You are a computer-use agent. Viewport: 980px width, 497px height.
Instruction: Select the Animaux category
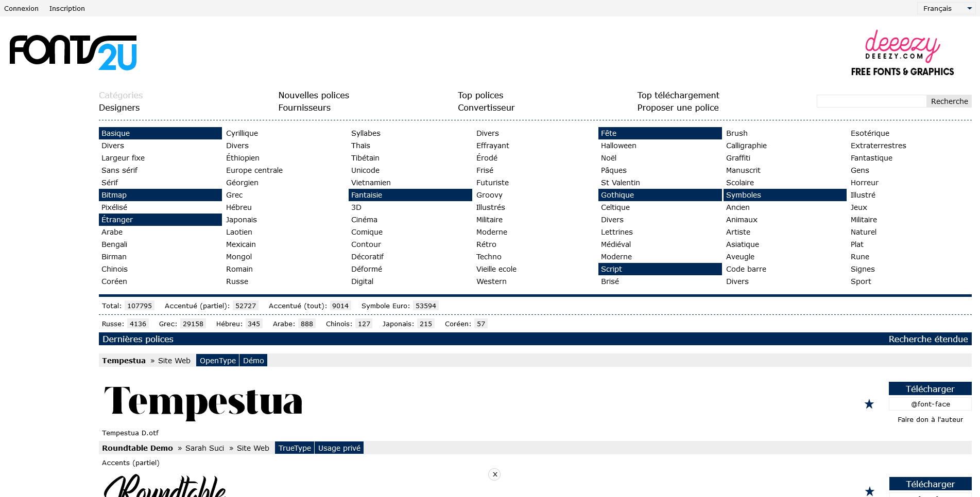(x=742, y=220)
